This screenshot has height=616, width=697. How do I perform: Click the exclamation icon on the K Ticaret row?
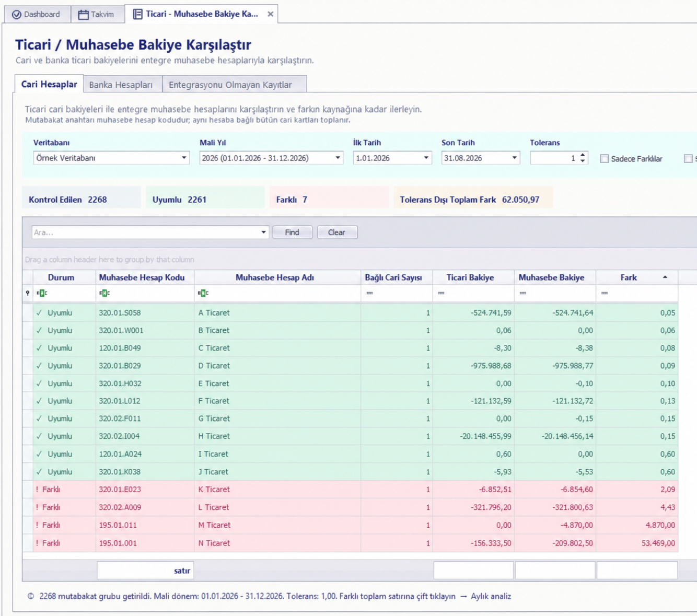point(37,490)
